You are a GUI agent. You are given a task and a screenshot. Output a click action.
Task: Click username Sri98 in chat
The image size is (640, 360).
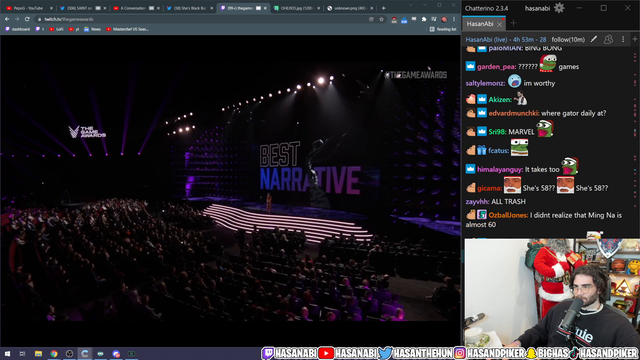(x=497, y=132)
